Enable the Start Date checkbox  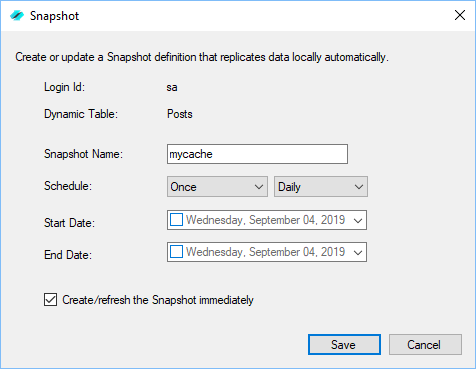[x=176, y=220]
